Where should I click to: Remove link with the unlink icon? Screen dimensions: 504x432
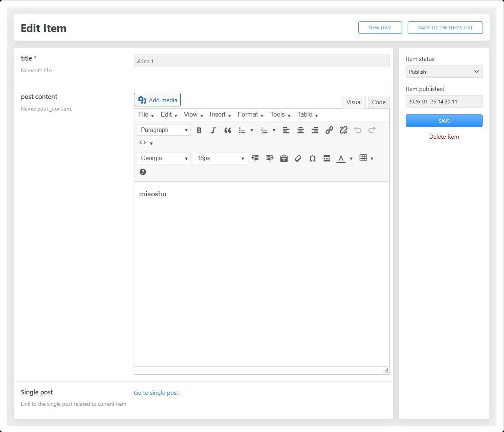pyautogui.click(x=343, y=130)
